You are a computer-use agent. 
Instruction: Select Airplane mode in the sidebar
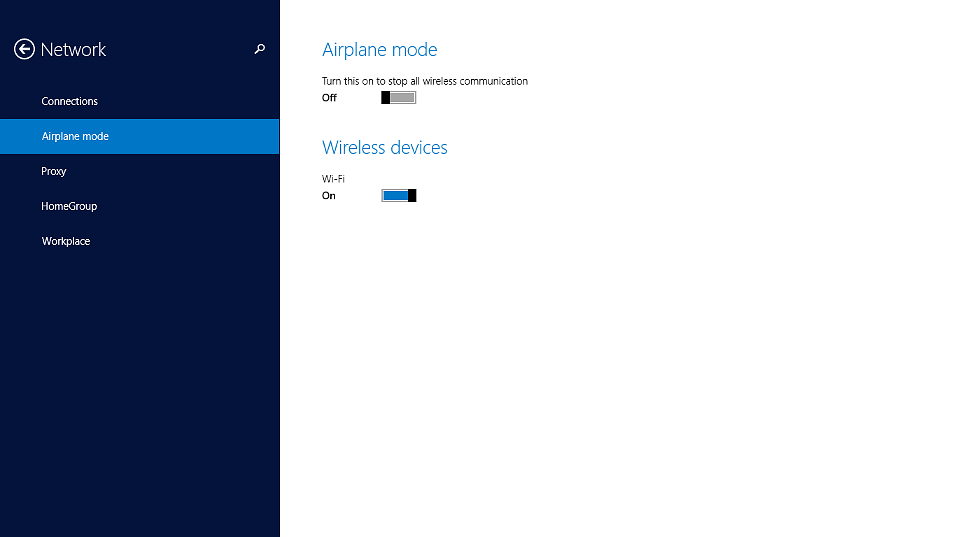coord(140,137)
